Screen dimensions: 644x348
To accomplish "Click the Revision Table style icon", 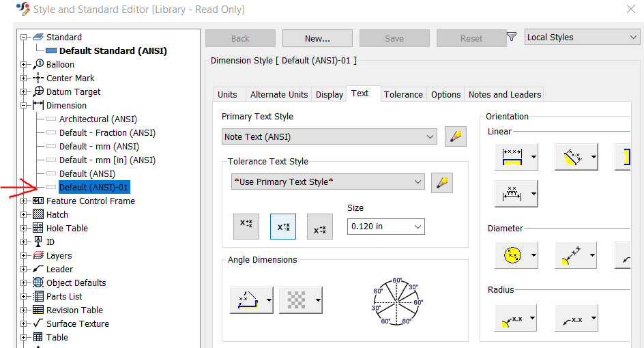I will tap(38, 310).
